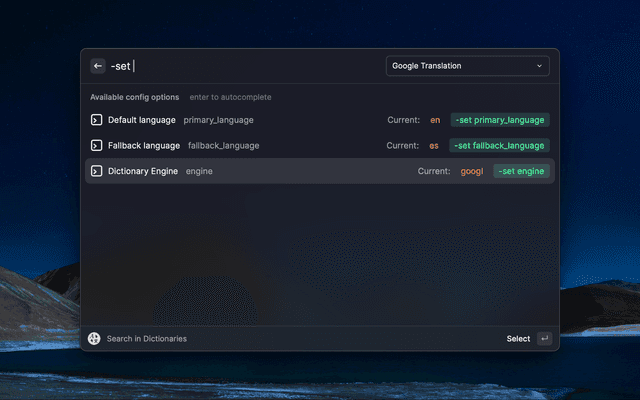Select the Fallback language option
This screenshot has width=640, height=400.
[x=143, y=145]
